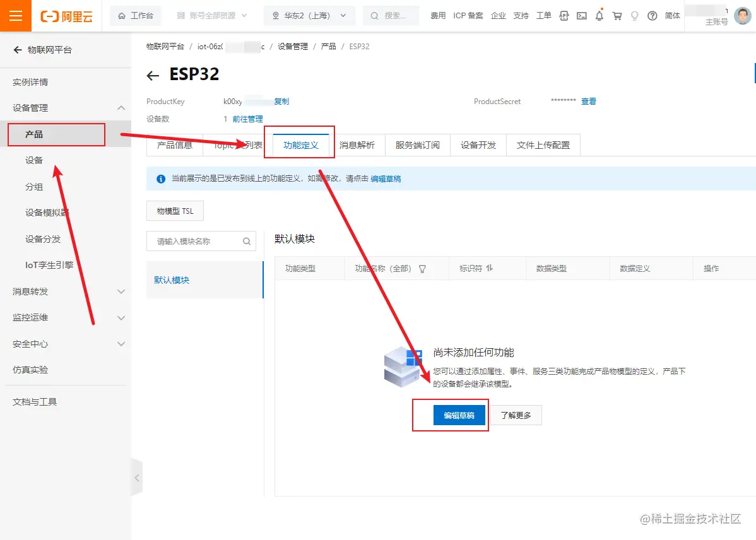This screenshot has height=540, width=756.
Task: Open the notification bell
Action: tap(599, 15)
